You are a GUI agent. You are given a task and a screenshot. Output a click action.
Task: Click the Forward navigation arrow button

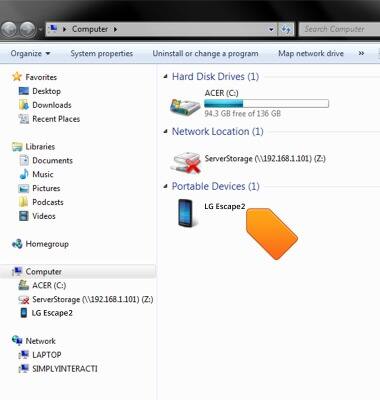point(27,29)
